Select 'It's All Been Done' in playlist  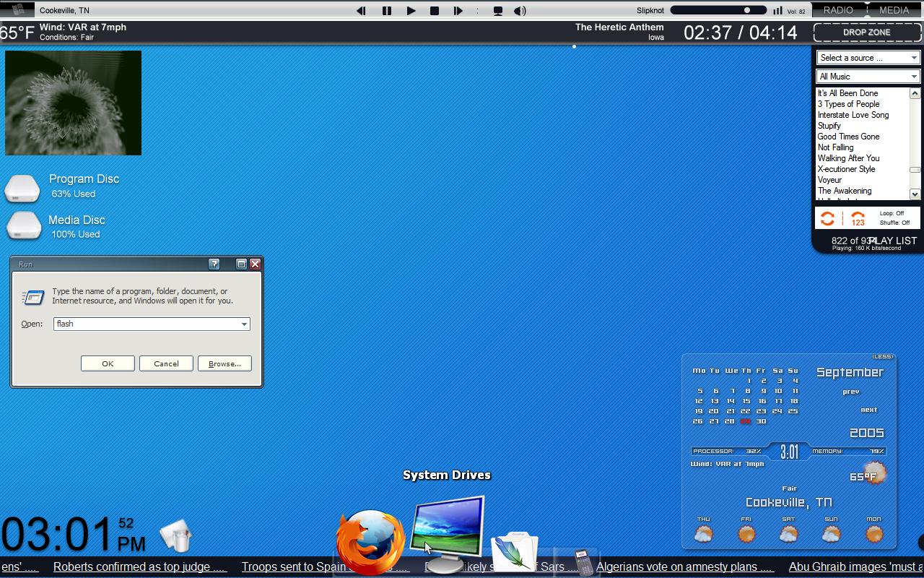847,93
